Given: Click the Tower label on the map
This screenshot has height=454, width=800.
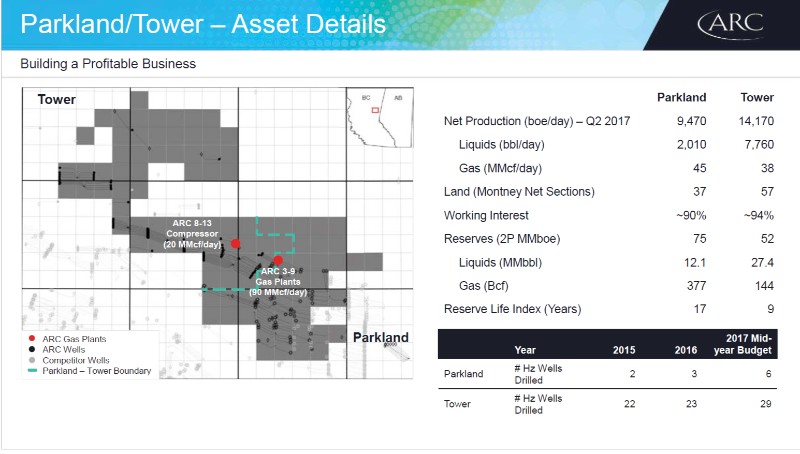Looking at the screenshot, I should pyautogui.click(x=57, y=99).
